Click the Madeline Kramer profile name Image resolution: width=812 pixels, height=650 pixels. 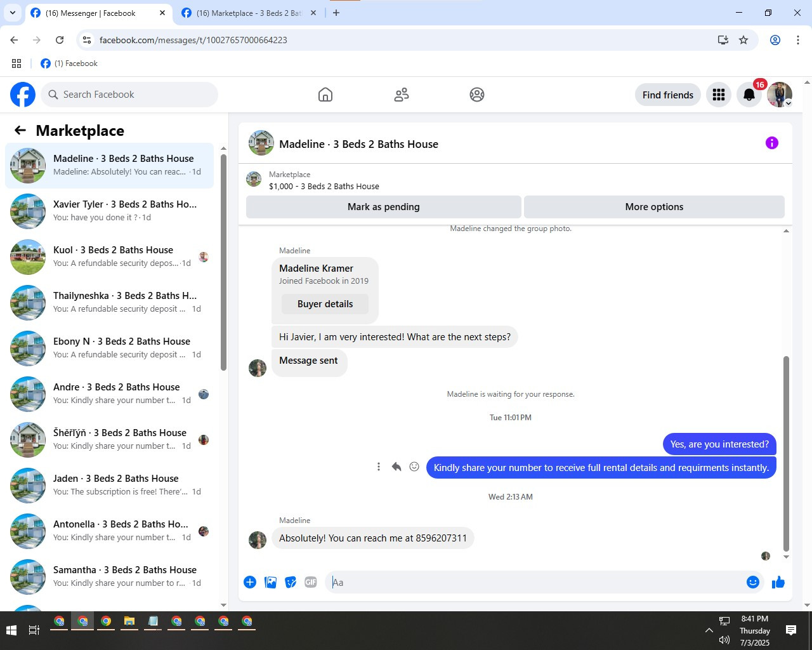[x=316, y=269]
